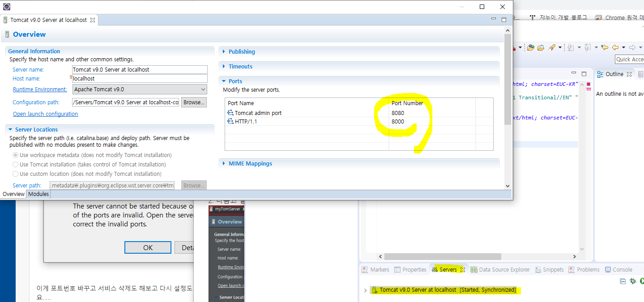Screen dimensions: 644x302
Task: Expand the Tomcat v9.0 Server tree node
Action: point(366,290)
